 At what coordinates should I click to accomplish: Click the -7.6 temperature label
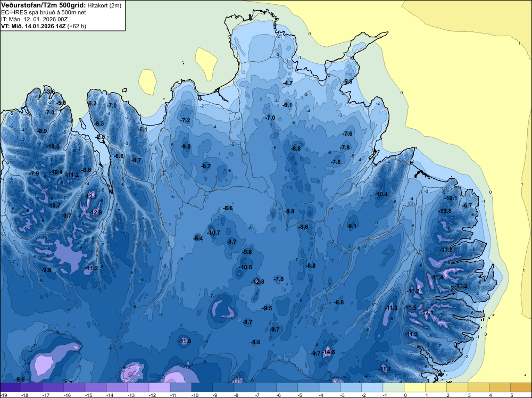(x=347, y=134)
